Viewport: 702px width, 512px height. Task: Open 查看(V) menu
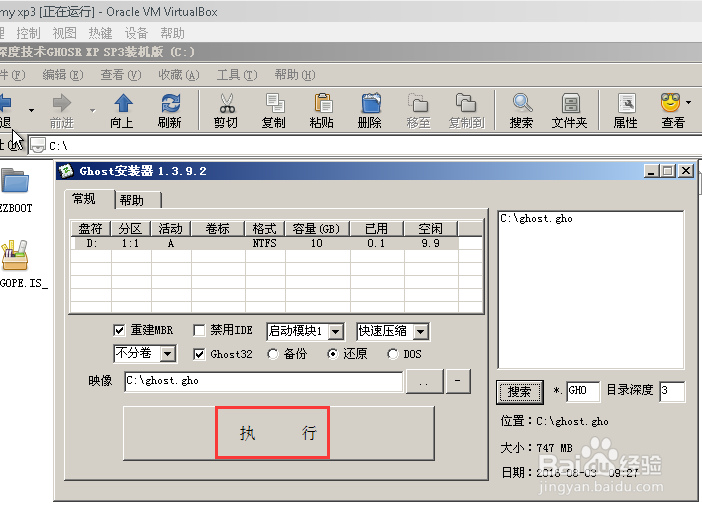[121, 75]
